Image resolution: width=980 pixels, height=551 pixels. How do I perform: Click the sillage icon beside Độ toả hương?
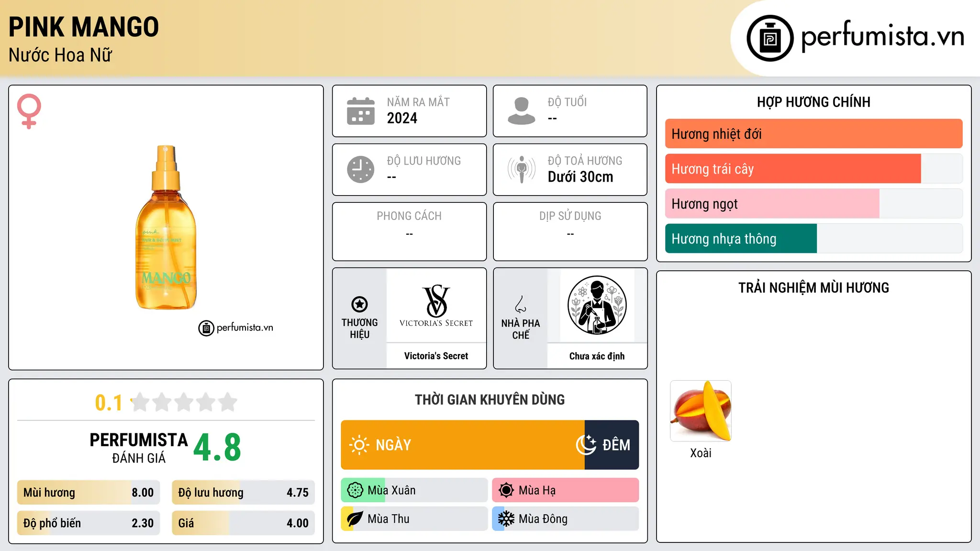click(522, 169)
